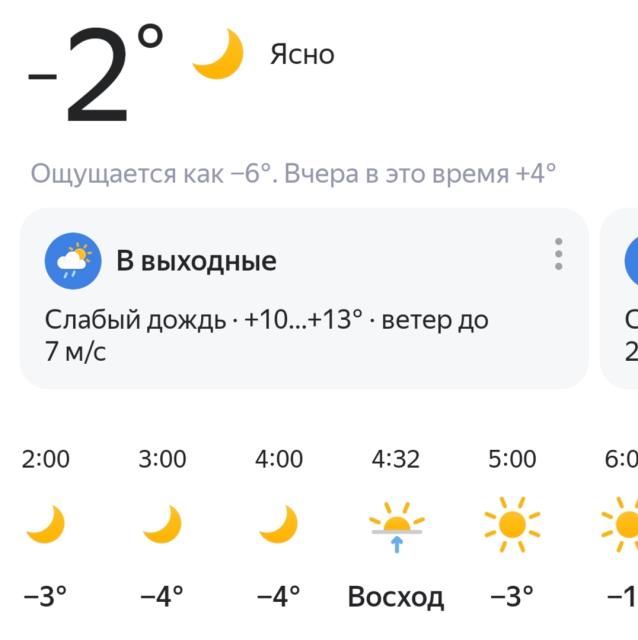
Task: Tap the partially visible next forecast card
Action: click(x=622, y=298)
